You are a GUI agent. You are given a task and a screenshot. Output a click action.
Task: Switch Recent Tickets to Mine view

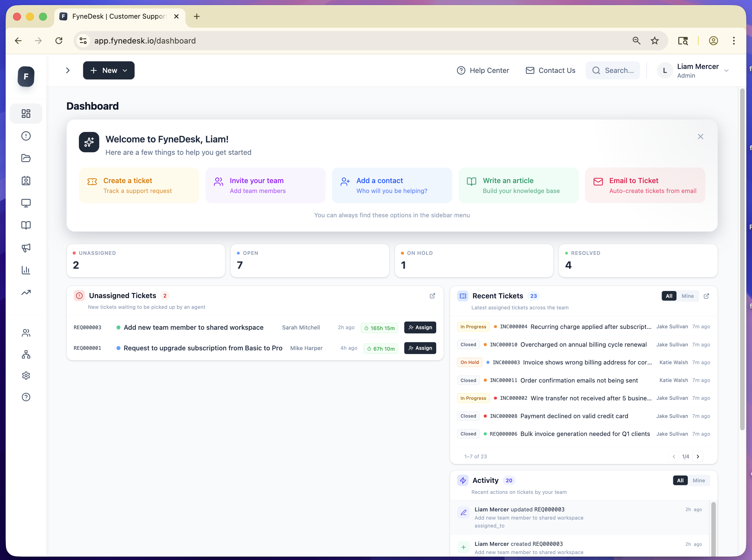688,296
